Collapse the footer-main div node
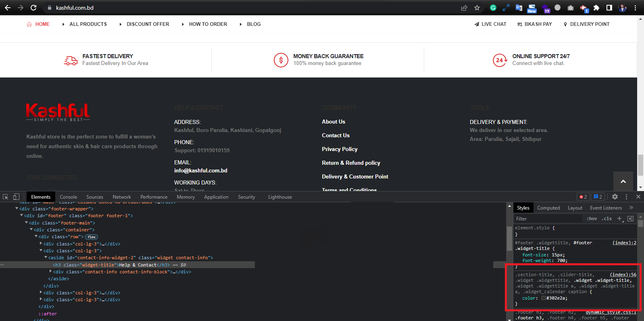This screenshot has width=644, height=321. coord(27,222)
